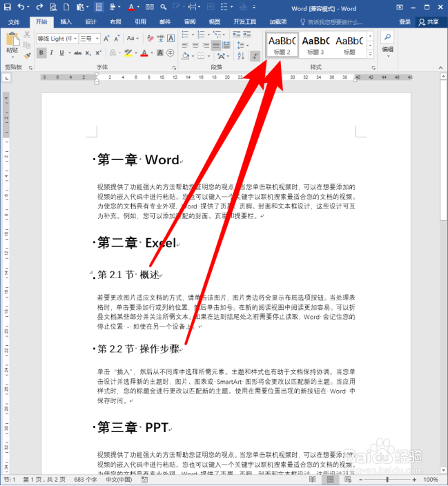Click the magnifier Find icon in the title bar
The height and width of the screenshot is (486, 448).
164,7
